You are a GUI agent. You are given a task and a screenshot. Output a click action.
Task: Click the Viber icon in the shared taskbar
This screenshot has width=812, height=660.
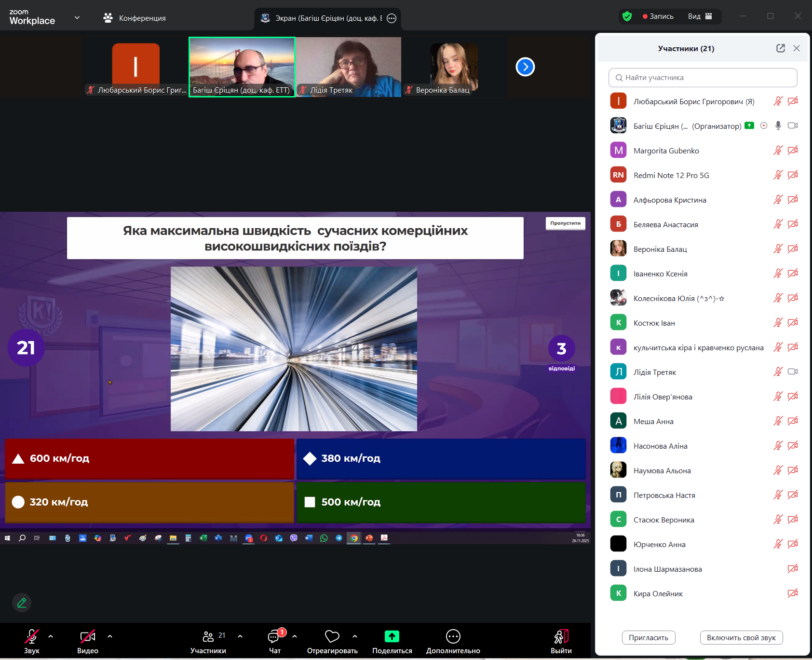tap(294, 538)
